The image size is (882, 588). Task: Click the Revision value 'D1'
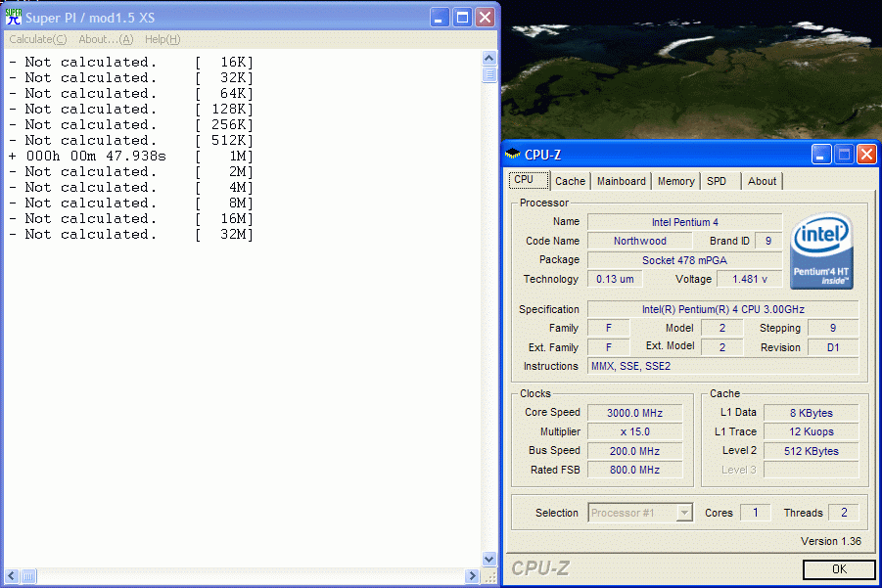click(x=833, y=347)
